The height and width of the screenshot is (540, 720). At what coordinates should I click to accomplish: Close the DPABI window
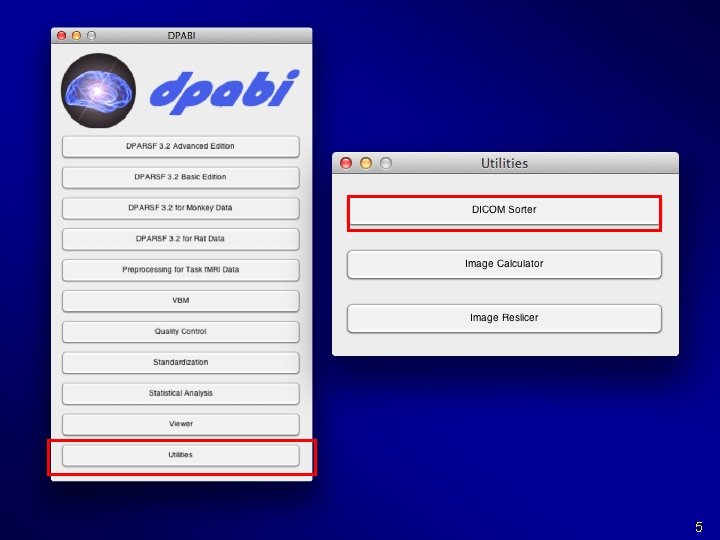tap(62, 35)
